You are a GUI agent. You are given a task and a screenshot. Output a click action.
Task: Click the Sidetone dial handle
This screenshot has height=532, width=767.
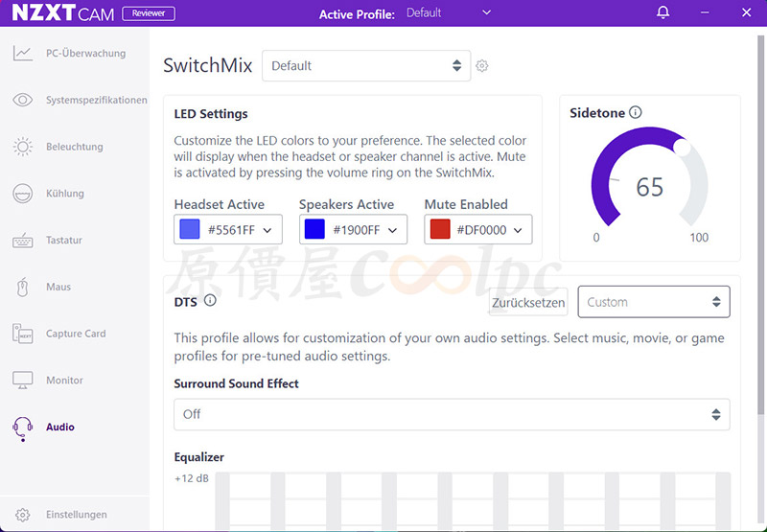[x=682, y=148]
